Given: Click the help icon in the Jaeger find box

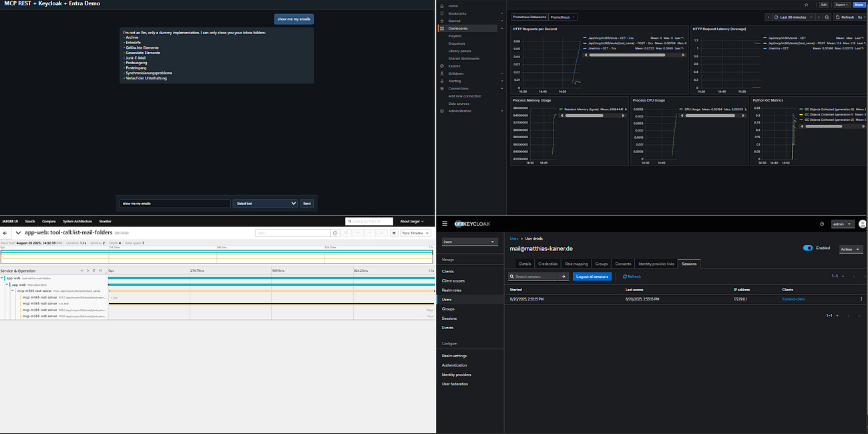Looking at the screenshot, I should [x=336, y=233].
